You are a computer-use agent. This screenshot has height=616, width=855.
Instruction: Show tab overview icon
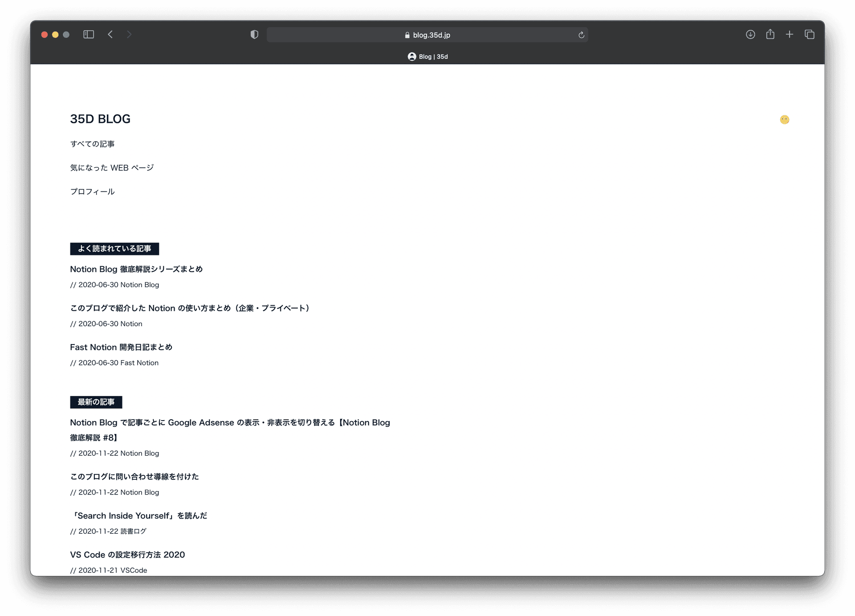coord(810,34)
